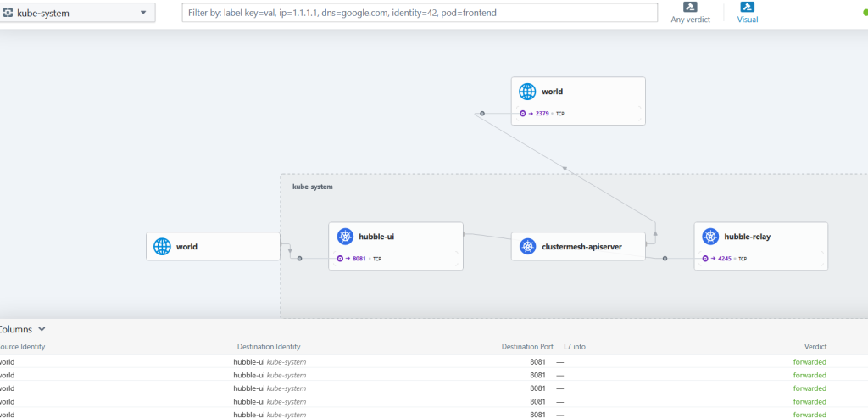Click the port 2379 endpoint icon
Image resolution: width=868 pixels, height=419 pixels.
pyautogui.click(x=522, y=114)
